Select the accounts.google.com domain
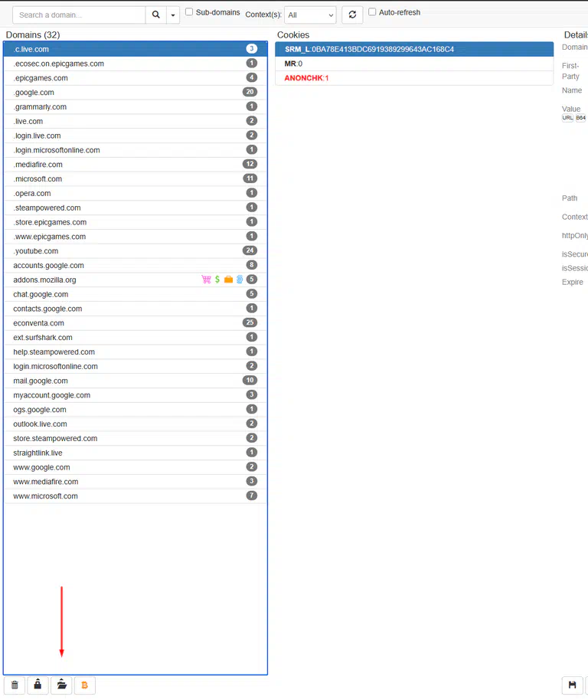588x700 pixels. (136, 265)
